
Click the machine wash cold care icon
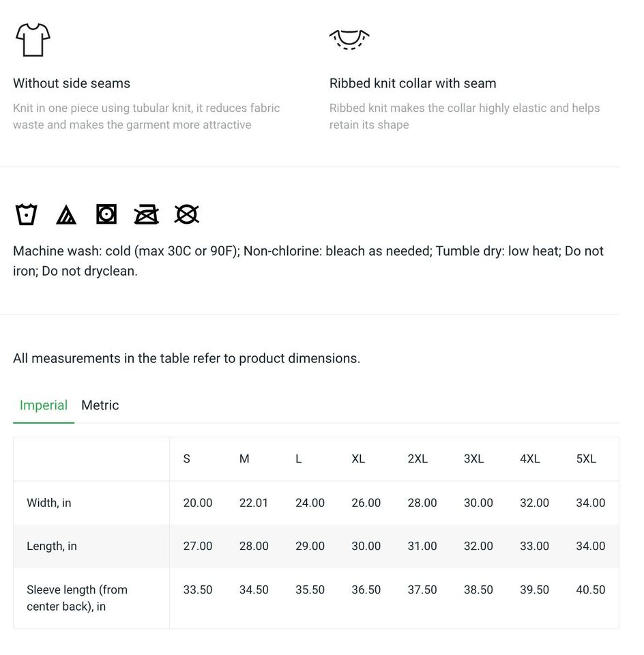tap(27, 214)
